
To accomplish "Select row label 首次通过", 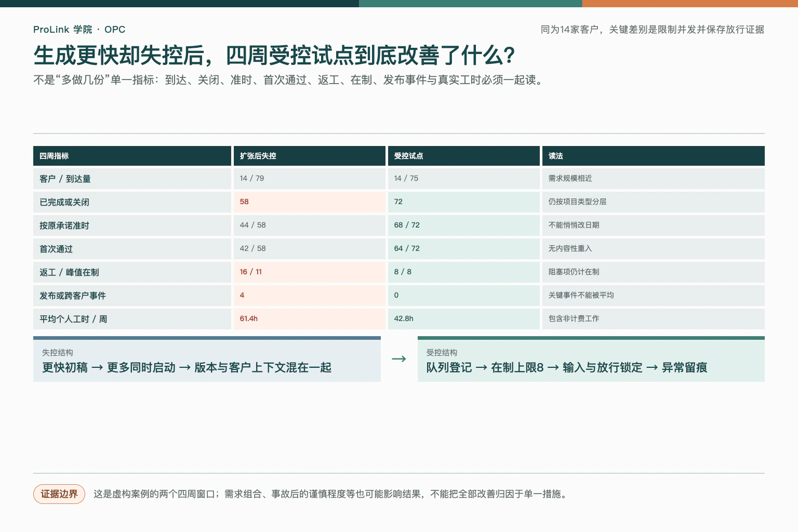I will click(56, 249).
